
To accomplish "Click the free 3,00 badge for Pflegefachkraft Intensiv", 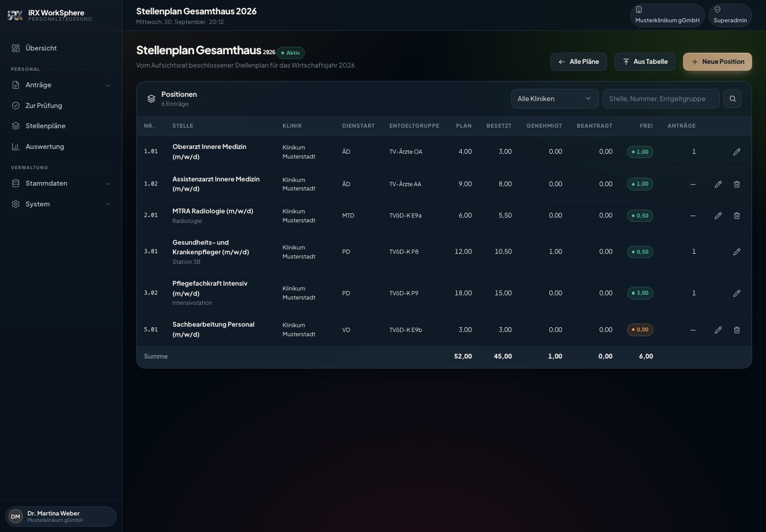I will pos(640,293).
